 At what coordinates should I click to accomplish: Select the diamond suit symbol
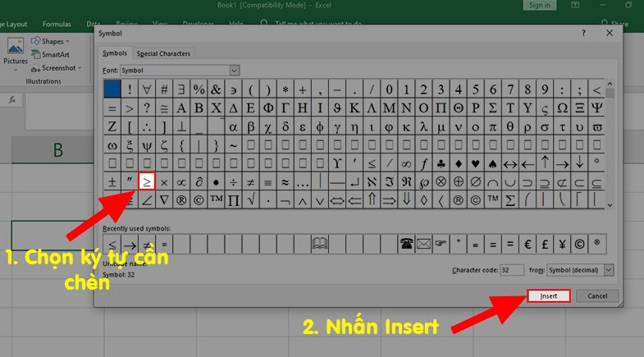click(x=459, y=163)
